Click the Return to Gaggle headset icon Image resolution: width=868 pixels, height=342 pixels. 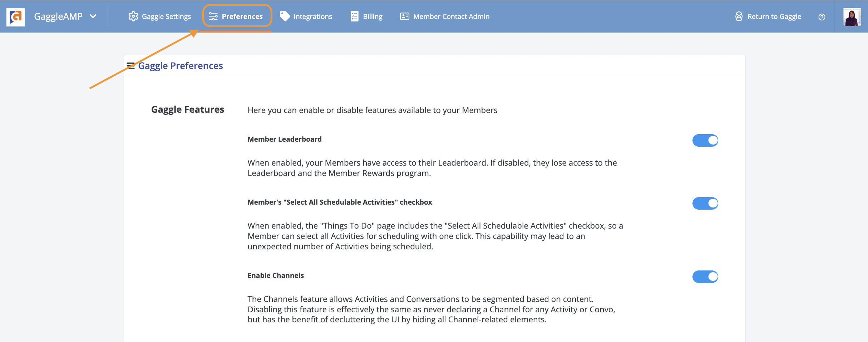pyautogui.click(x=739, y=16)
